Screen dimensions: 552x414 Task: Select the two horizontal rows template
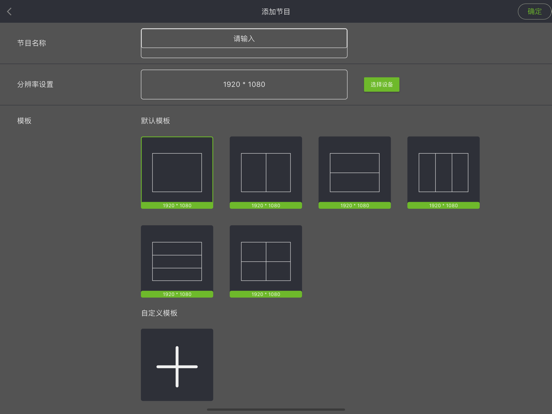tap(355, 172)
